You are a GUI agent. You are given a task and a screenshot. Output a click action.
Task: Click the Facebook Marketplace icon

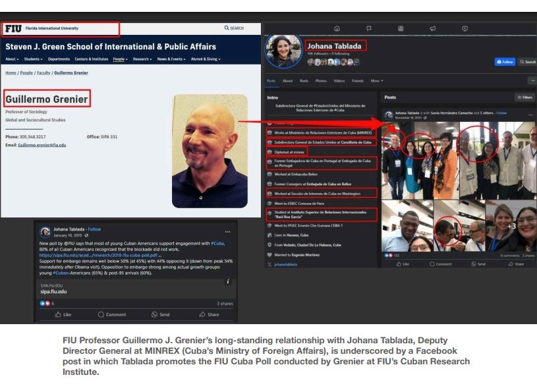coord(401,28)
